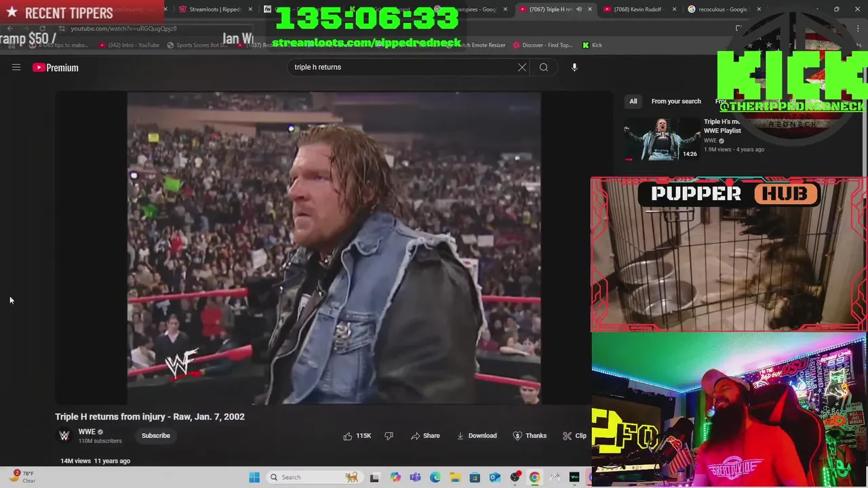The image size is (868, 488).
Task: Open the Discover - Find Top bookmark
Action: (542, 45)
